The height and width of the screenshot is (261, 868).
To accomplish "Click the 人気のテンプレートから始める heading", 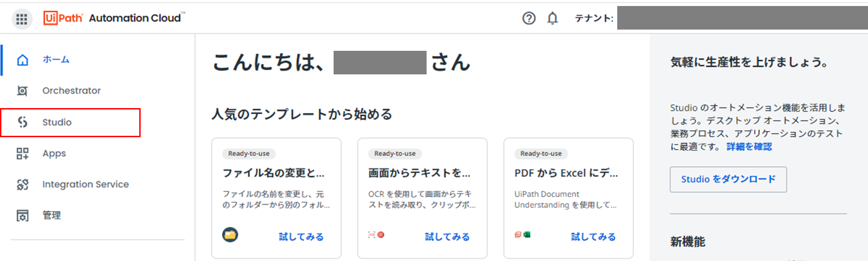I will click(302, 114).
